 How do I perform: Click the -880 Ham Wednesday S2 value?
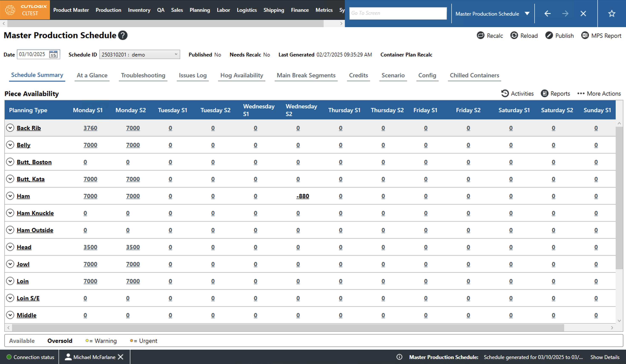pos(302,196)
